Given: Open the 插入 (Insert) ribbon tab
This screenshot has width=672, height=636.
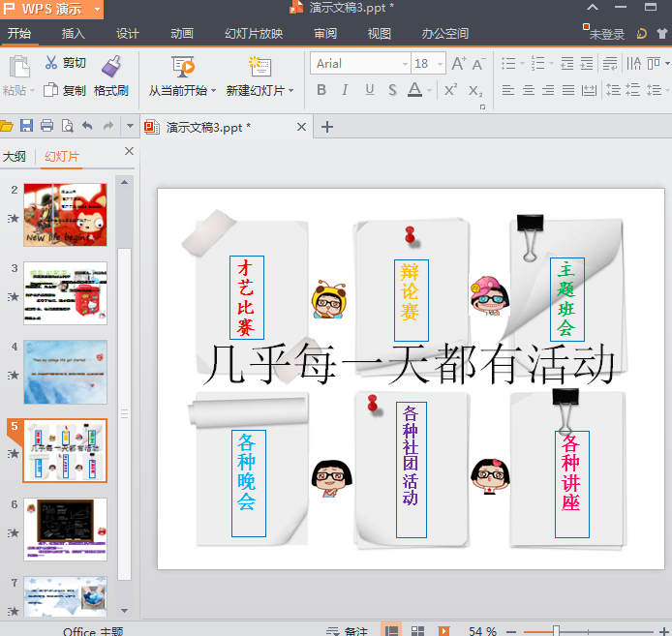Looking at the screenshot, I should [x=74, y=34].
